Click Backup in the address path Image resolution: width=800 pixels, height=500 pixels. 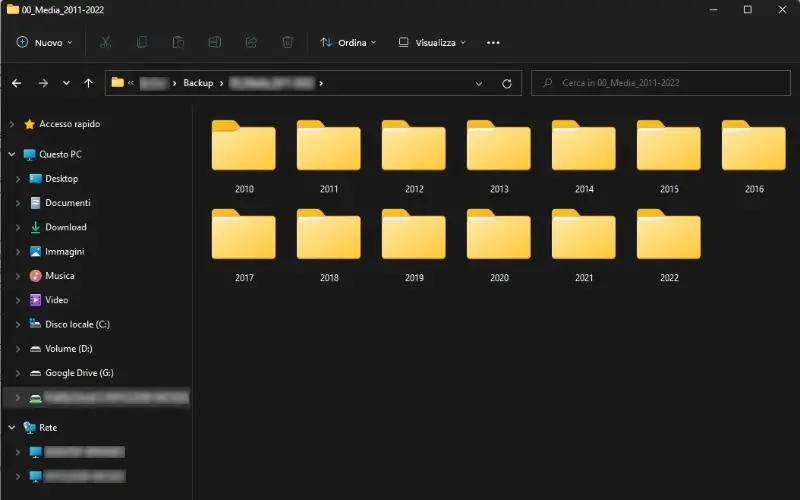pos(198,83)
